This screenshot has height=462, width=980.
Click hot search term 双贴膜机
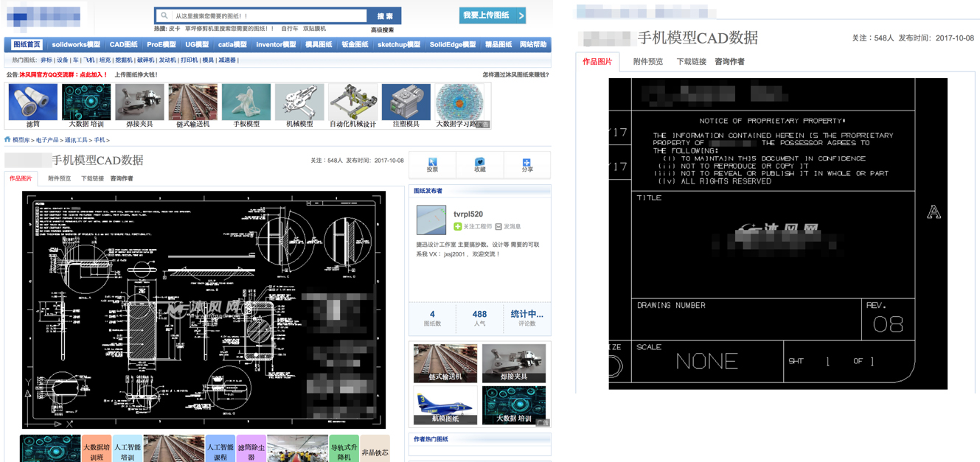coord(314,29)
